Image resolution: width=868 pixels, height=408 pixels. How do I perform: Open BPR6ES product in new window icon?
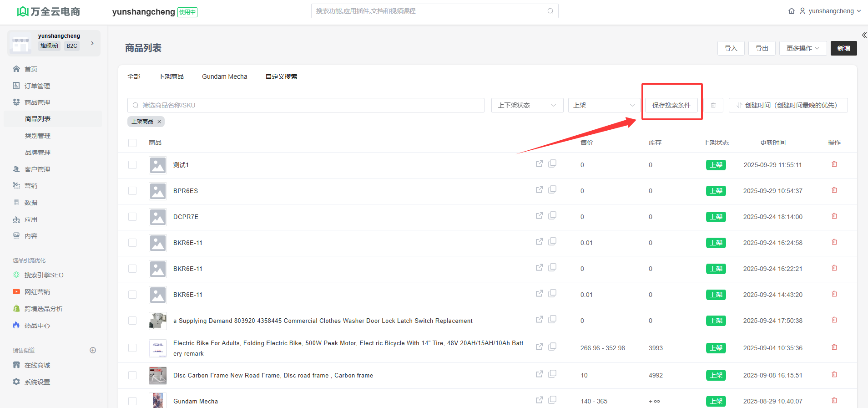540,190
